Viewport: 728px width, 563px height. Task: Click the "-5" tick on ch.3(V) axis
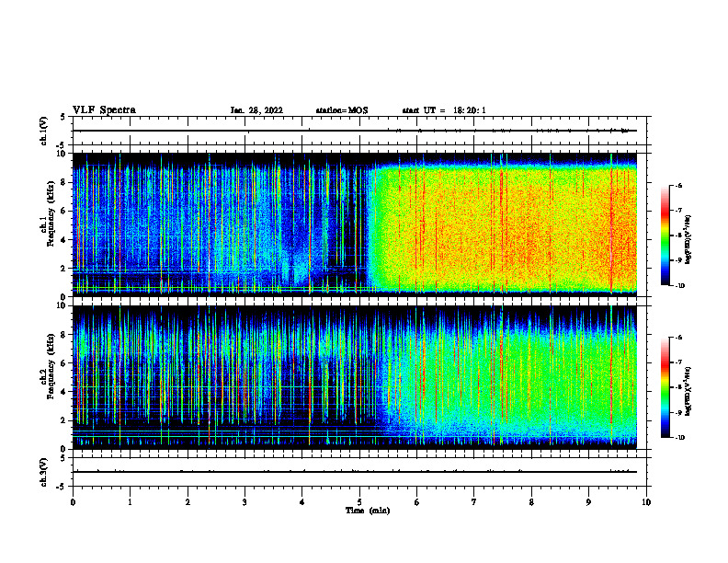[62, 487]
